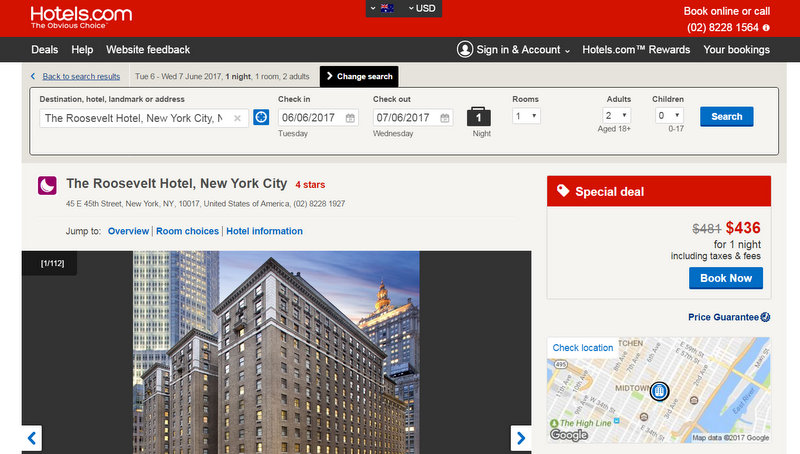Click the current location target icon

point(261,117)
